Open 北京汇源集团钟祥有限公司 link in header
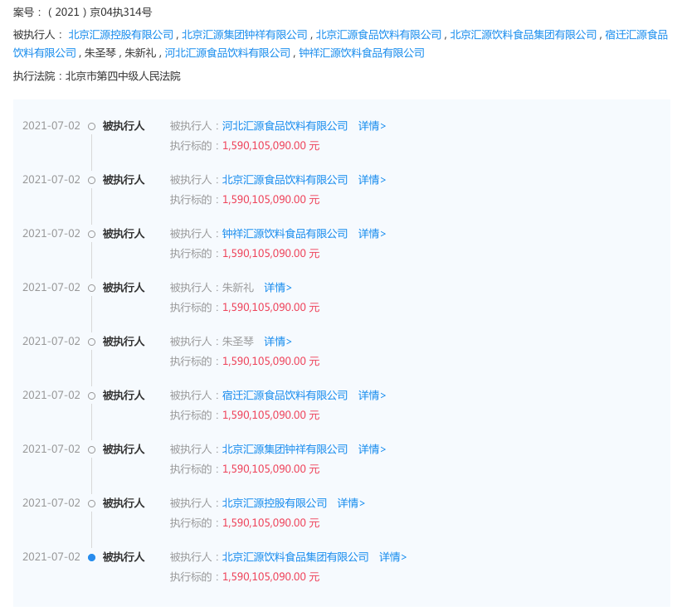This screenshot has height=616, width=682. point(245,35)
